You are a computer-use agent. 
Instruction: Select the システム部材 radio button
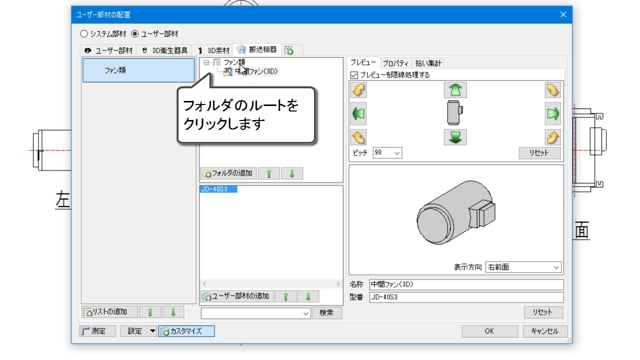[x=84, y=34]
